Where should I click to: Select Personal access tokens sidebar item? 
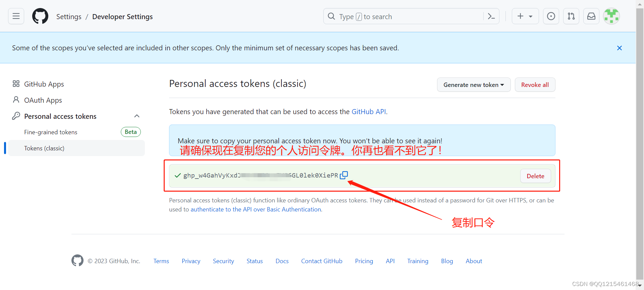(60, 116)
